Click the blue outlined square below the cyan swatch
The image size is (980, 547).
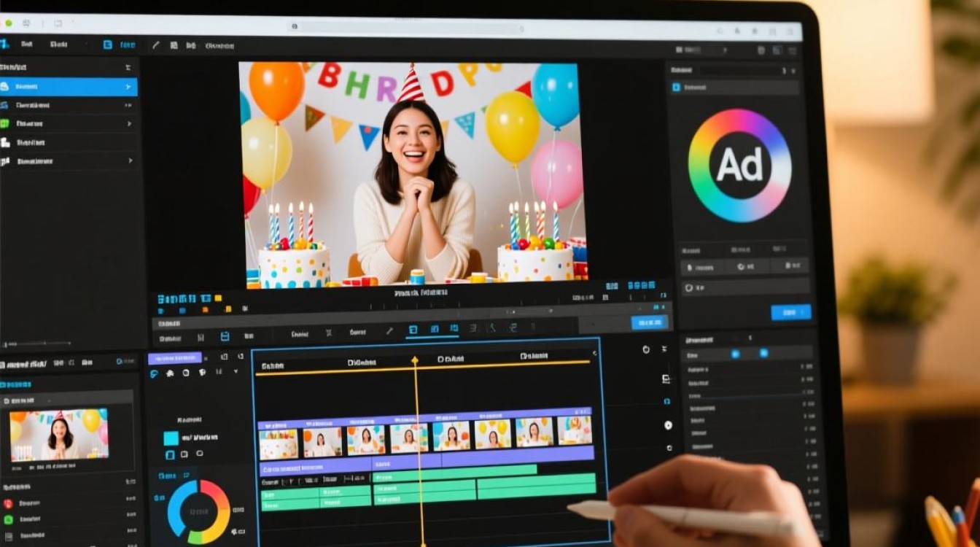(171, 455)
